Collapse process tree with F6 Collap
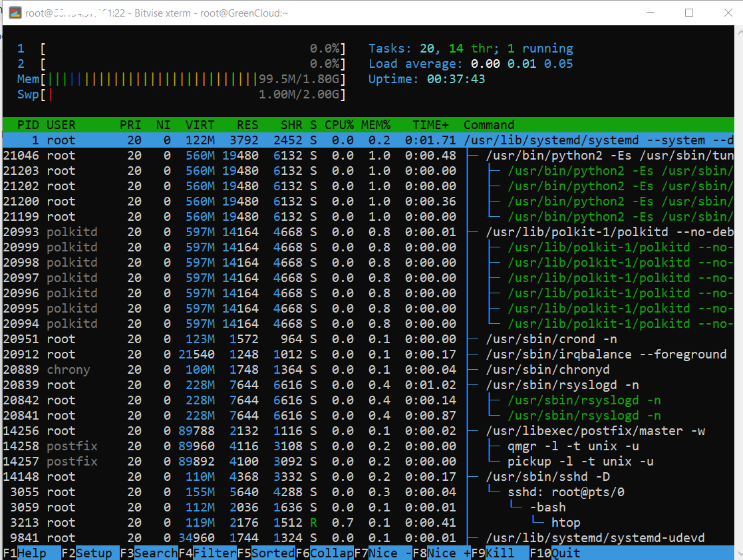Viewport: 743px width, 560px height. (x=325, y=553)
